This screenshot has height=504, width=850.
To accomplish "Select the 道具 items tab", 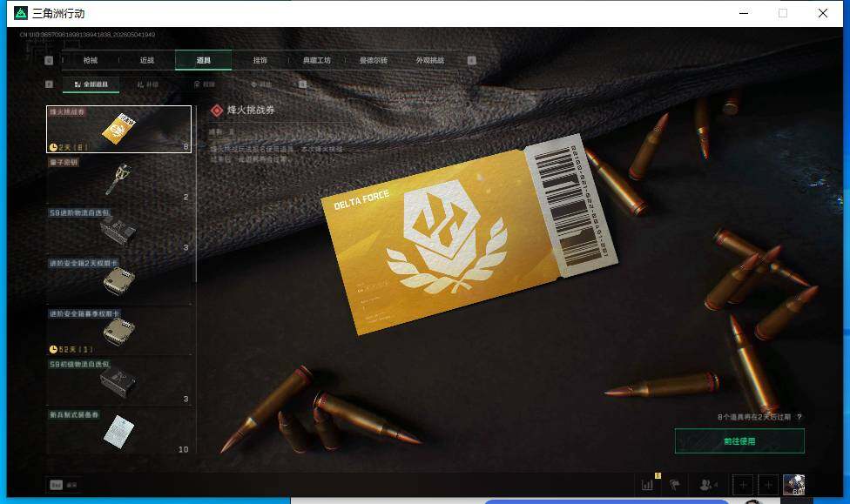I will pos(203,60).
